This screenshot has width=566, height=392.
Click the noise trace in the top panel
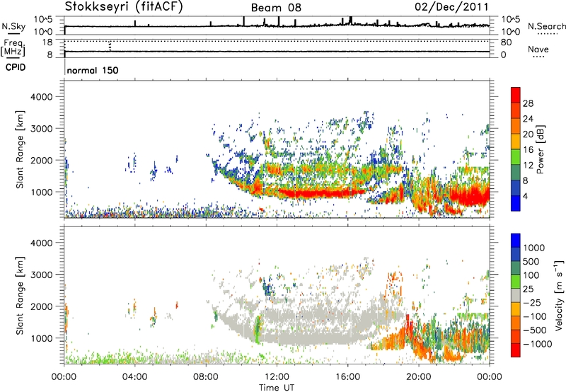pyautogui.click(x=277, y=25)
